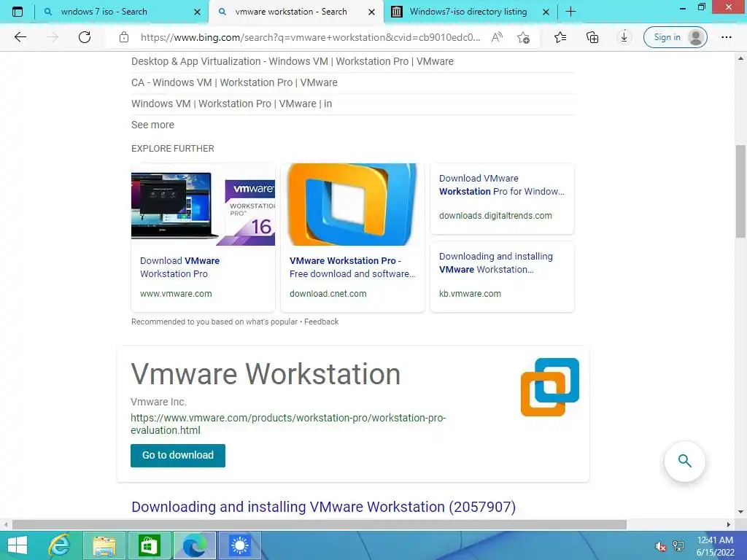
Task: Switch to Windows7-iso directory listing tab
Action: pyautogui.click(x=468, y=12)
